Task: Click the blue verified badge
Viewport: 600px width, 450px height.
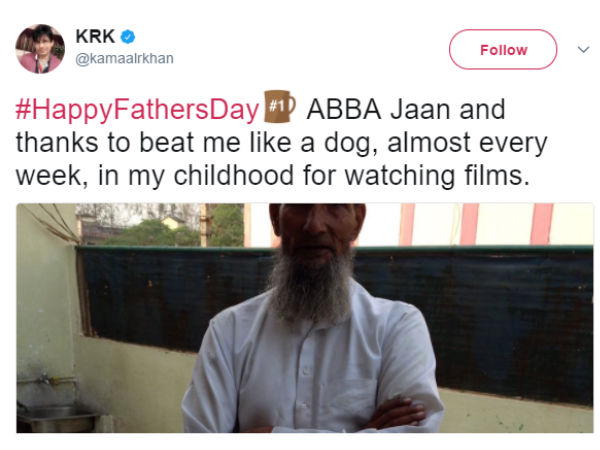Action: [x=128, y=37]
